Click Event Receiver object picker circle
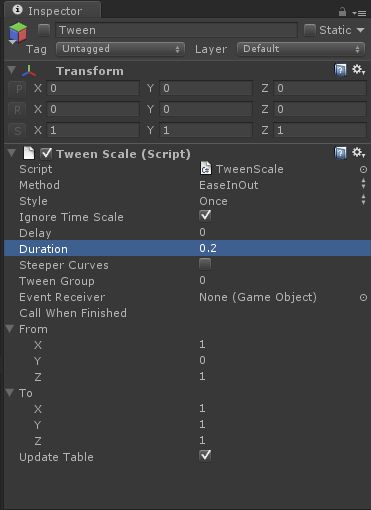The image size is (371, 510). (363, 297)
